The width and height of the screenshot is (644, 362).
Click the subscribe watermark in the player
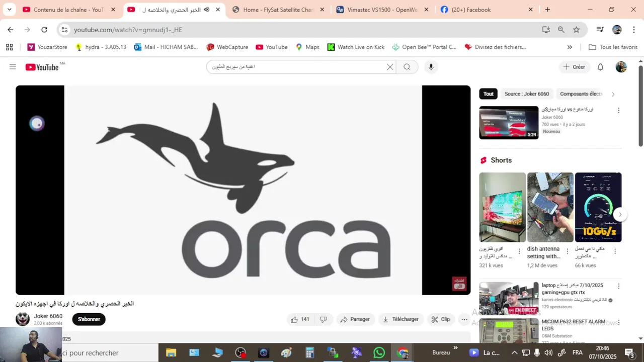459,284
